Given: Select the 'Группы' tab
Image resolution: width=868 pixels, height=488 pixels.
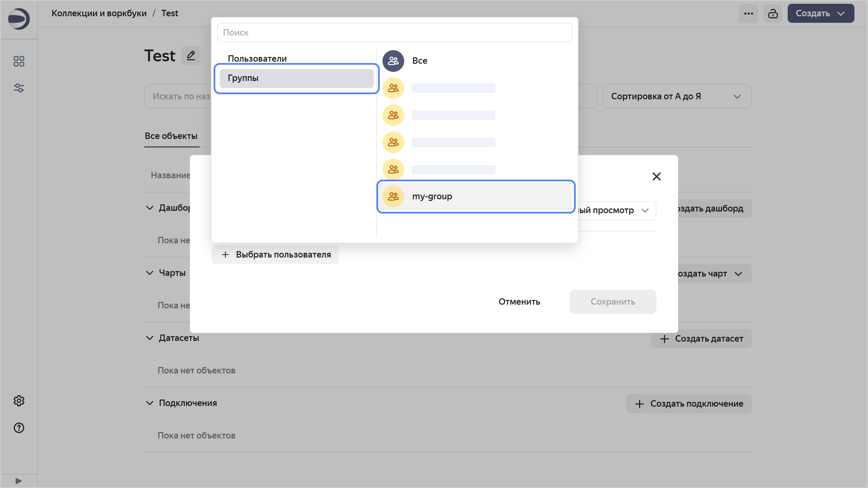Looking at the screenshot, I should [x=296, y=78].
